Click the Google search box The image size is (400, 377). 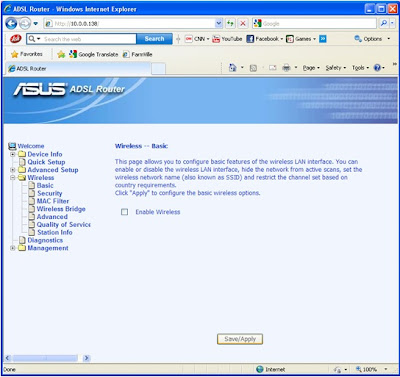(x=314, y=23)
